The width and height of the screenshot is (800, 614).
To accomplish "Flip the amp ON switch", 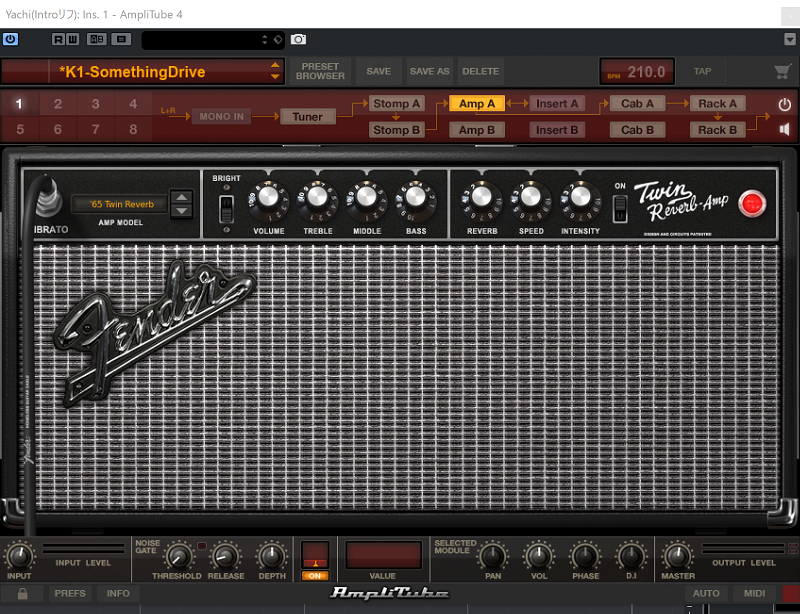I will coord(620,209).
